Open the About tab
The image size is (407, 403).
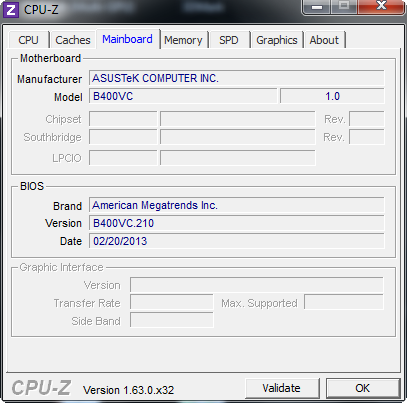tap(324, 40)
